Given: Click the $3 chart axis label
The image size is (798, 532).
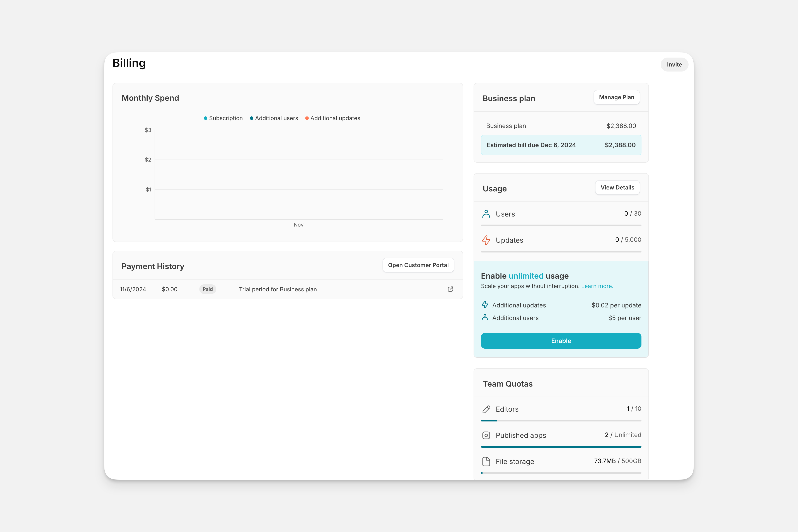Looking at the screenshot, I should (x=148, y=130).
